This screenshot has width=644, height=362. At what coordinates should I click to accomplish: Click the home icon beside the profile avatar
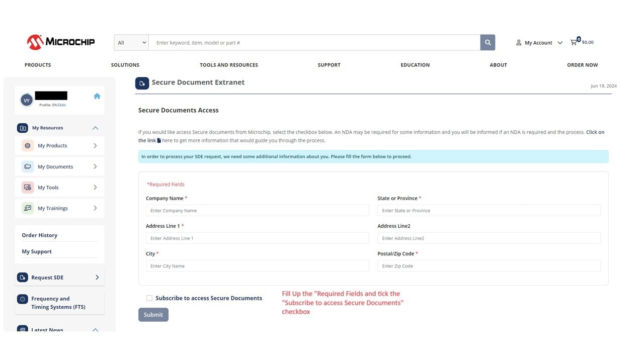coord(97,96)
